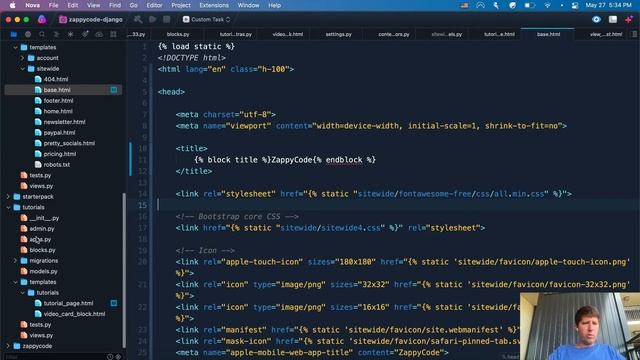640x360 pixels.
Task: Expand the account folder
Action: pos(22,58)
